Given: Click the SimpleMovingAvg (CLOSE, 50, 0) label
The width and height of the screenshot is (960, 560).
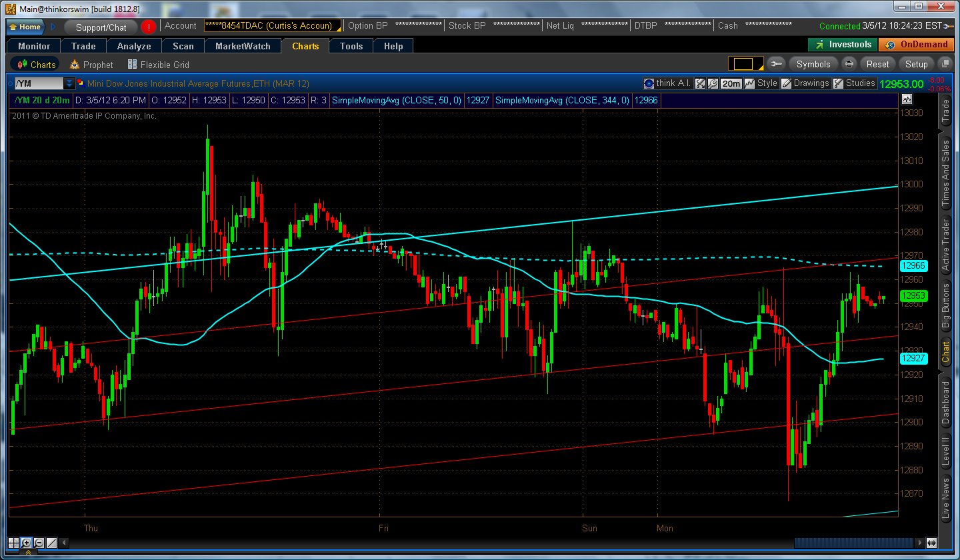Looking at the screenshot, I should (x=397, y=100).
